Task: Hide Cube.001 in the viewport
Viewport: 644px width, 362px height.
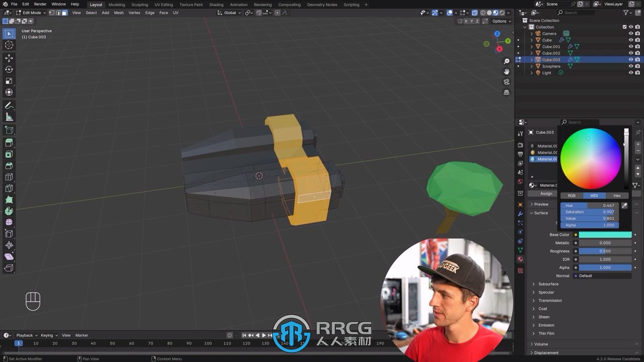Action: pos(631,47)
